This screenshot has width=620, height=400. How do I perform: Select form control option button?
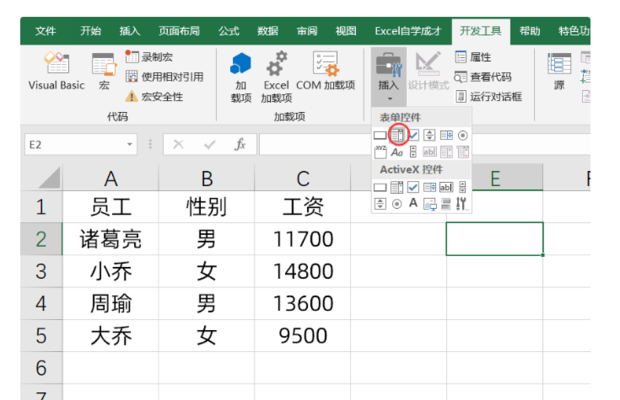[x=462, y=135]
